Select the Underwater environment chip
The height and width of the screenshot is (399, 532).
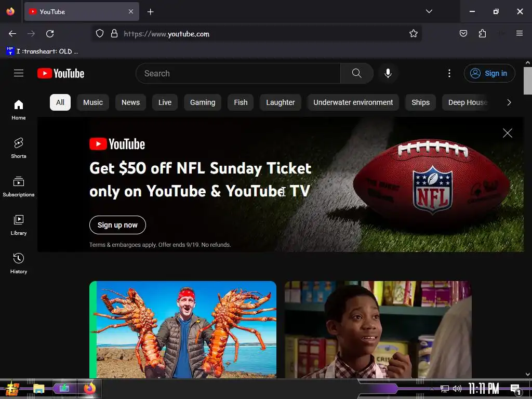point(353,102)
